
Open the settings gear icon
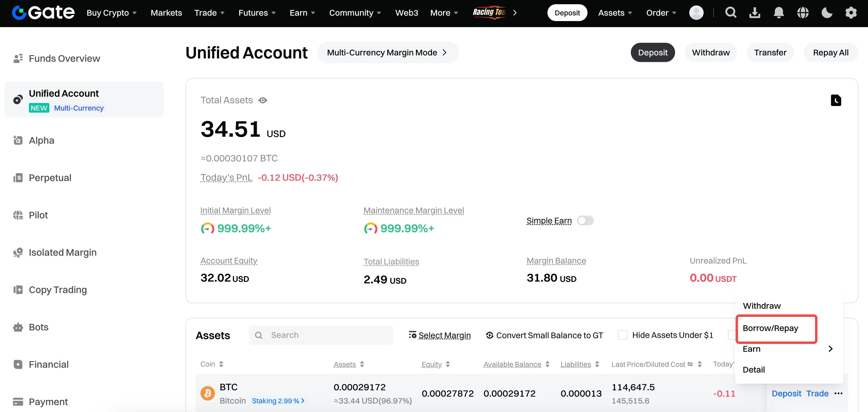point(851,13)
